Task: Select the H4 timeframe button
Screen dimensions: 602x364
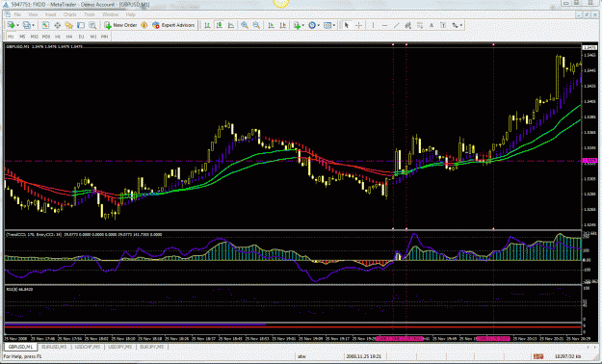Action: (x=69, y=37)
